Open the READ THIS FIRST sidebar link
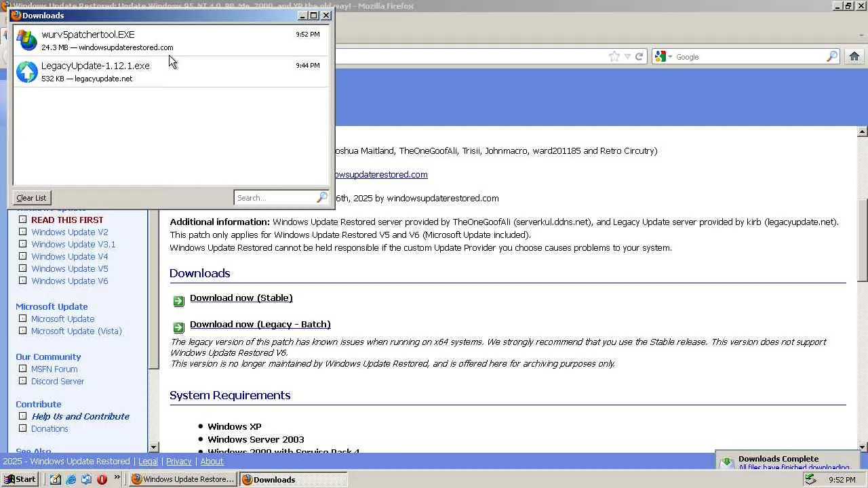 tap(67, 220)
